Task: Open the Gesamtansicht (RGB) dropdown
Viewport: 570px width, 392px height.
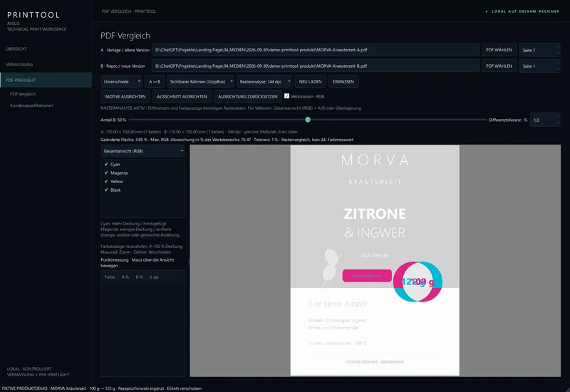Action: coord(143,151)
